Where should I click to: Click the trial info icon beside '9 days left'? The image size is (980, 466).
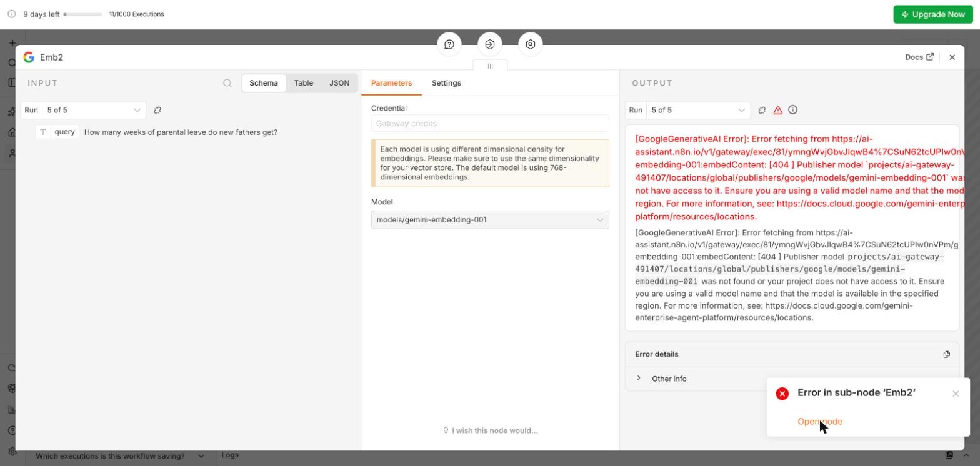coord(11,14)
